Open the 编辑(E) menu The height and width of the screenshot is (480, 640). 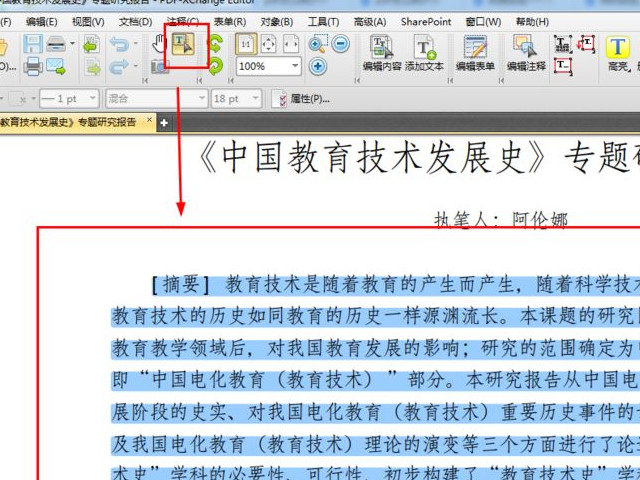point(42,22)
